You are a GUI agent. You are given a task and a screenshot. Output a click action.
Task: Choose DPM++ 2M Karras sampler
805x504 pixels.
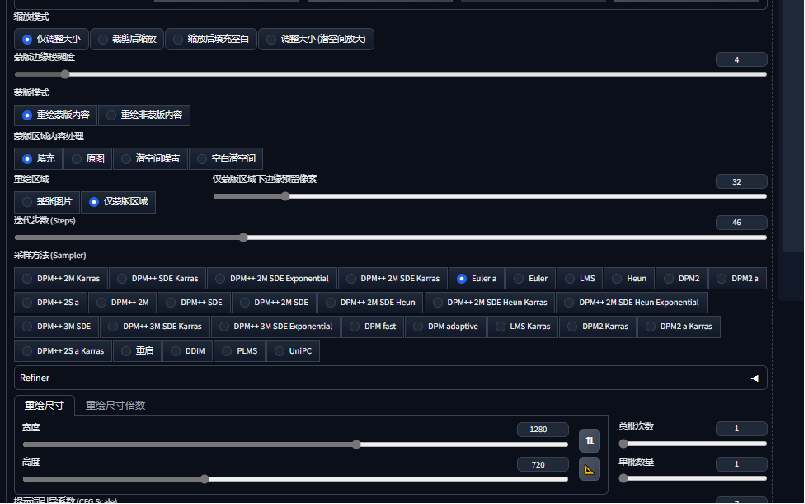pyautogui.click(x=60, y=278)
